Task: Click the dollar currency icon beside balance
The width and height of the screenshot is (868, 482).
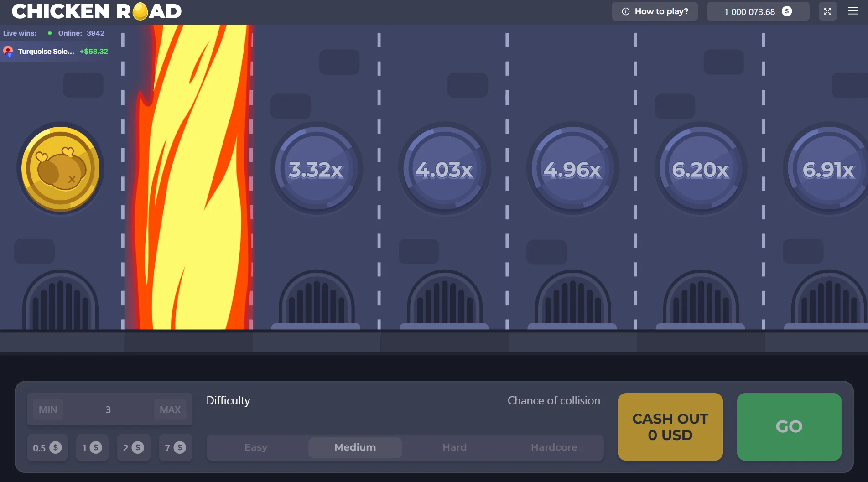Action: 787,11
